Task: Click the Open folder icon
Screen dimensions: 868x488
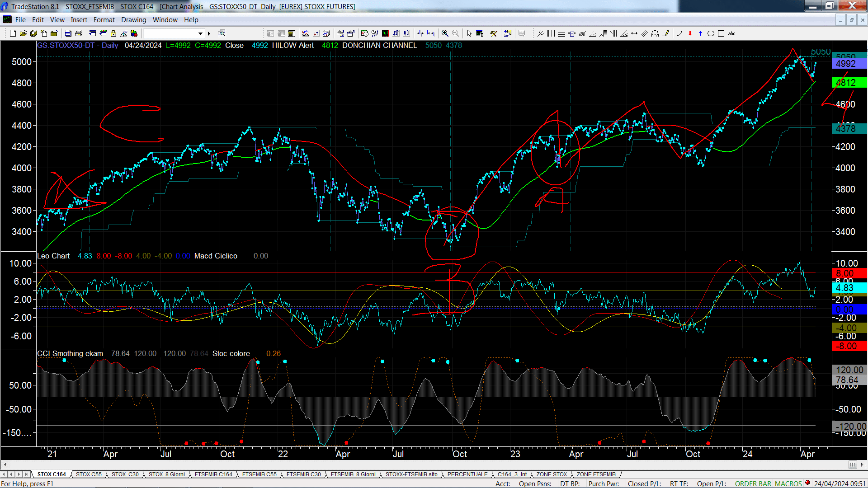Action: [x=23, y=33]
